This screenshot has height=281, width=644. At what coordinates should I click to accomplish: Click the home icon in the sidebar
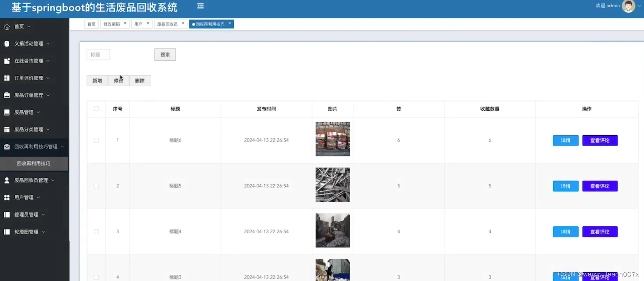coord(7,26)
